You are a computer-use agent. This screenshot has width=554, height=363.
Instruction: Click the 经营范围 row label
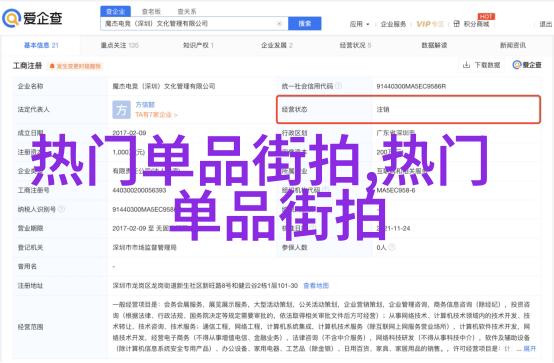pyautogui.click(x=30, y=327)
